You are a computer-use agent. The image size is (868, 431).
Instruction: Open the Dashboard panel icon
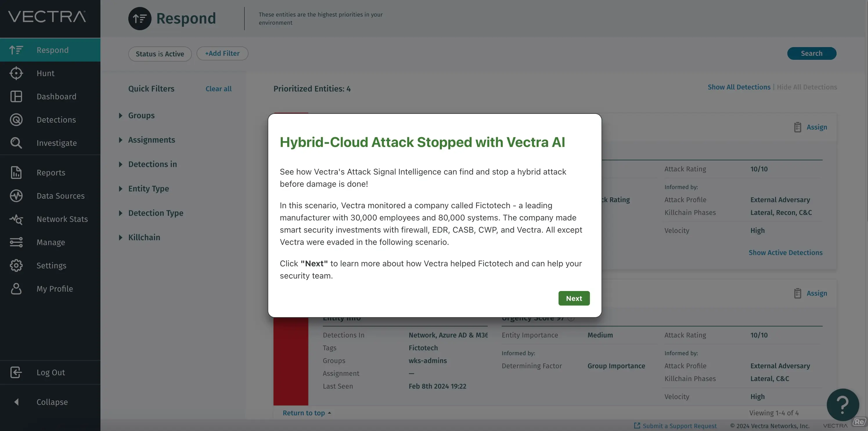pos(16,96)
